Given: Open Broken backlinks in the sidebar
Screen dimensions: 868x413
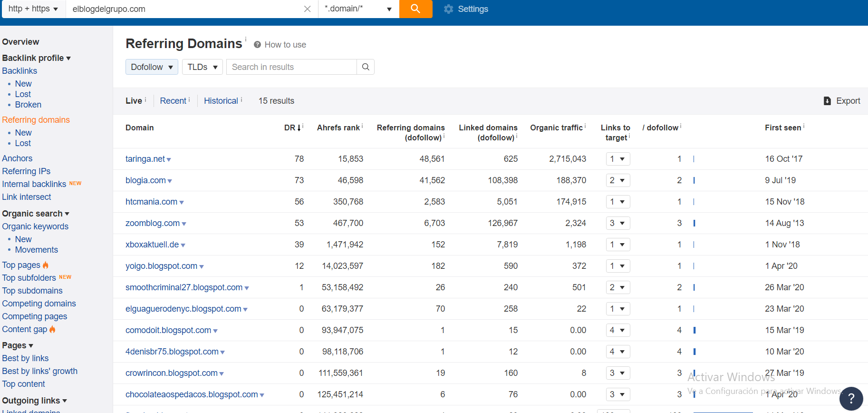Looking at the screenshot, I should 28,105.
